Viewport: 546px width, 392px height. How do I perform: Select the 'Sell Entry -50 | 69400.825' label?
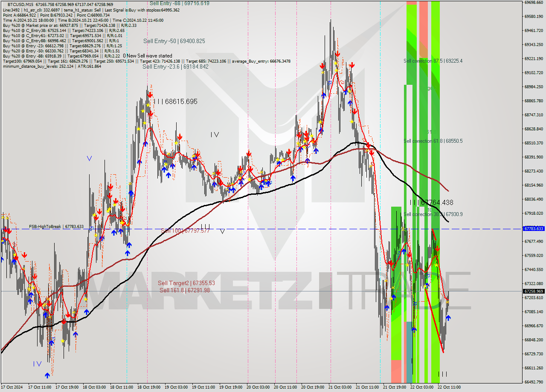[x=174, y=41]
